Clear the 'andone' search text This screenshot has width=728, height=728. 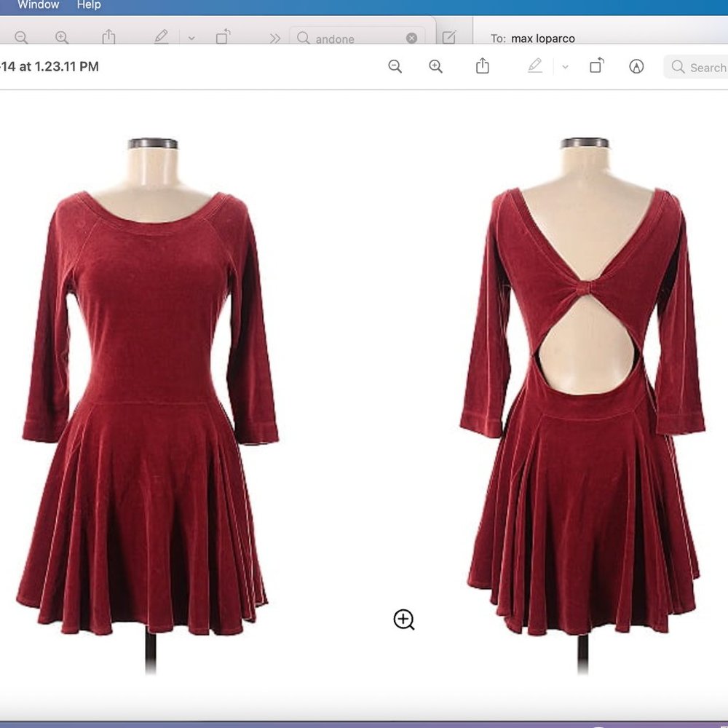point(411,38)
